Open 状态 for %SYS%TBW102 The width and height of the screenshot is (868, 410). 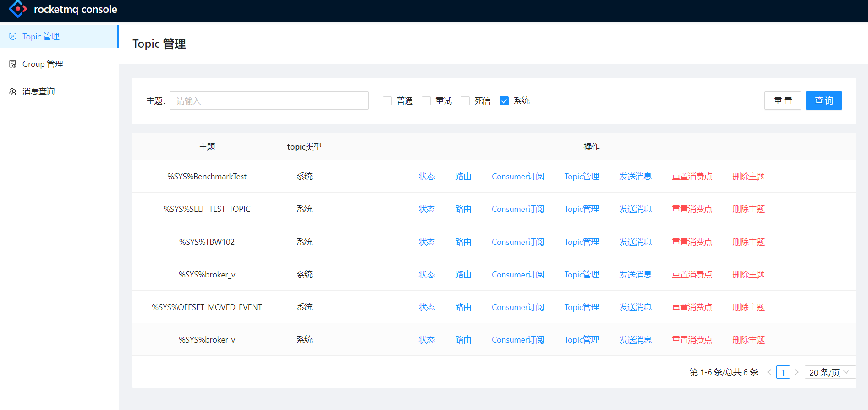pos(427,242)
